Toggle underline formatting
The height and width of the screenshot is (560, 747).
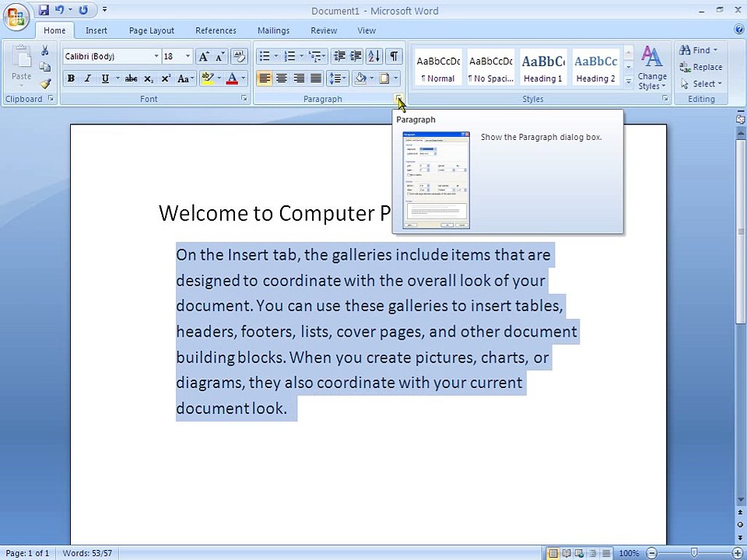coord(105,79)
